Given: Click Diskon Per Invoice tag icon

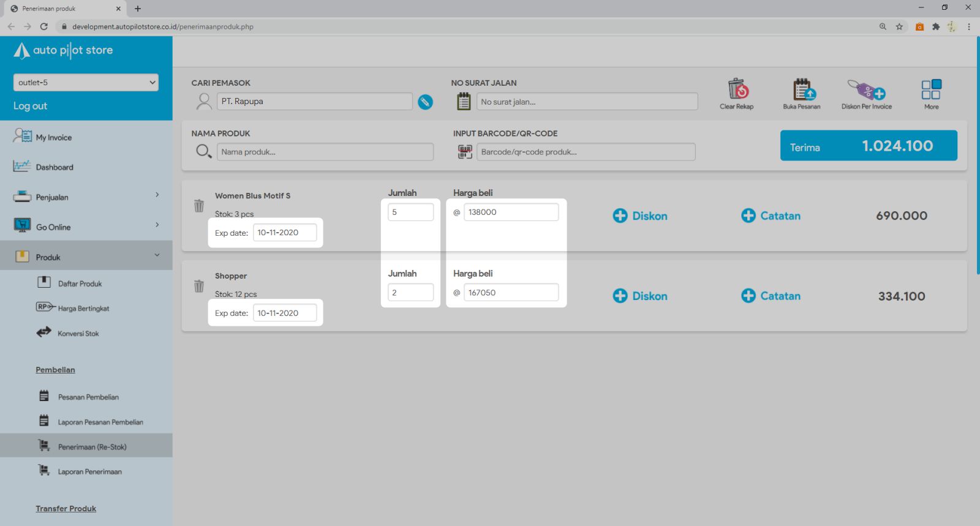Looking at the screenshot, I should click(x=866, y=90).
